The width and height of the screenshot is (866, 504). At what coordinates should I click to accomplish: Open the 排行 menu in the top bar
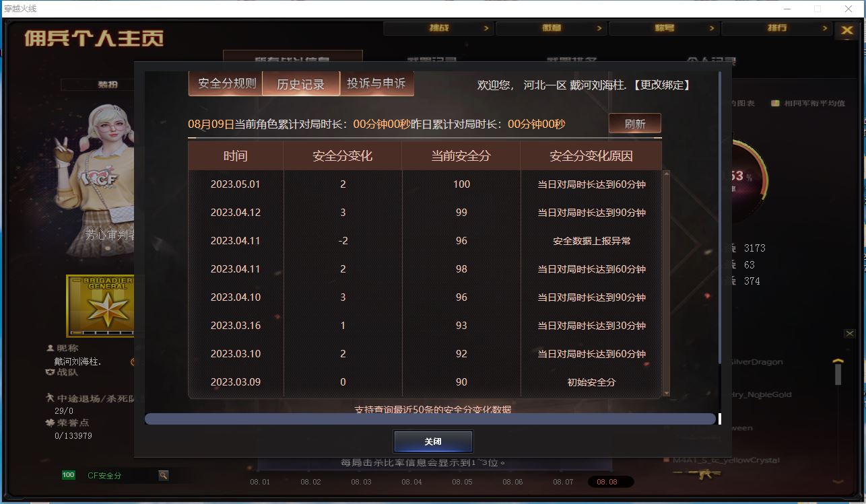(x=776, y=28)
